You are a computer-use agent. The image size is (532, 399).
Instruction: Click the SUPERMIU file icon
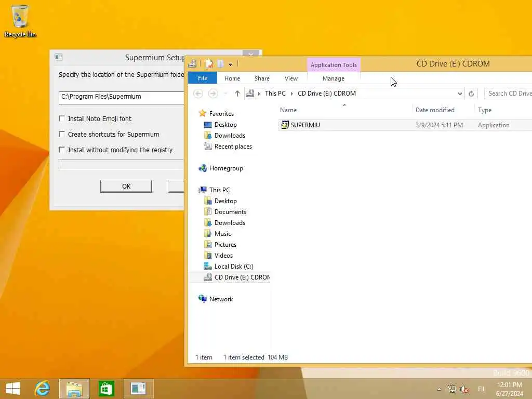[x=285, y=125]
